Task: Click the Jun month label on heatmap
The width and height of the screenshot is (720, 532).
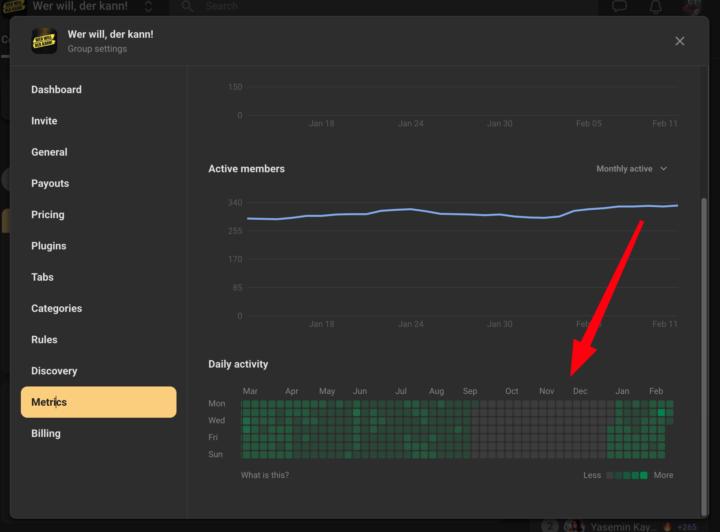Action: [360, 391]
